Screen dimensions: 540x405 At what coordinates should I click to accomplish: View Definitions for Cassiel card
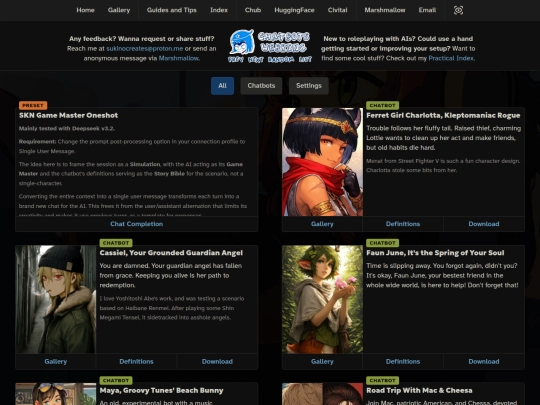pos(136,362)
